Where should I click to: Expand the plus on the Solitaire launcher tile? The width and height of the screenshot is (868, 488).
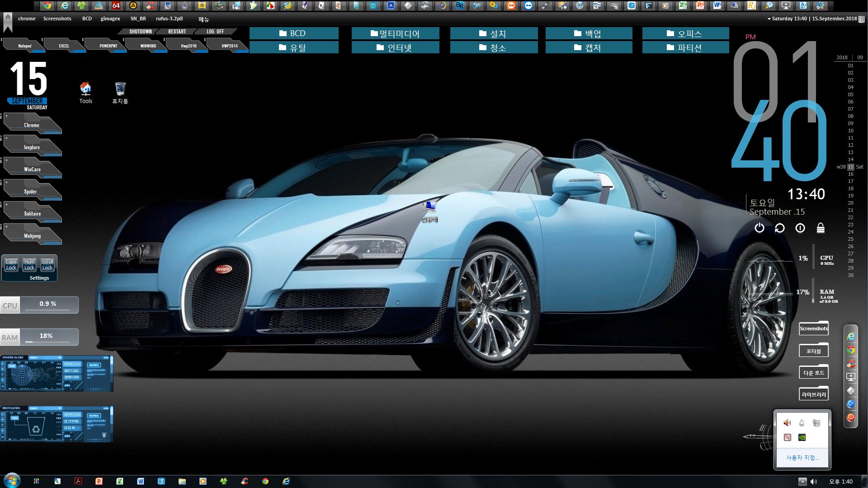[x=6, y=205]
